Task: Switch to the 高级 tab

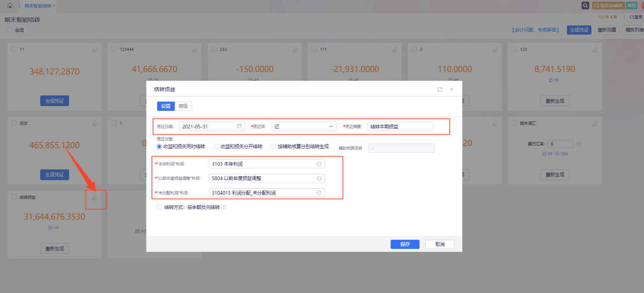Action: (183, 106)
